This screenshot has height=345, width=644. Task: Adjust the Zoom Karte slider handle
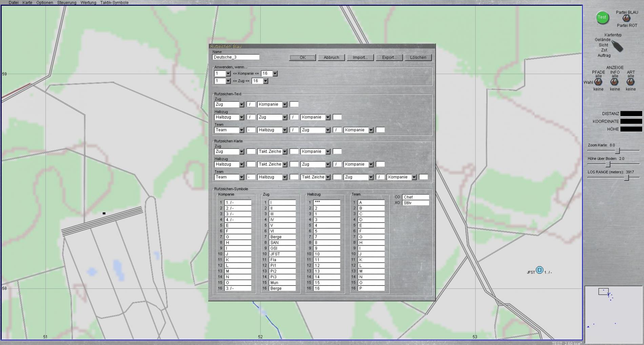coord(617,151)
